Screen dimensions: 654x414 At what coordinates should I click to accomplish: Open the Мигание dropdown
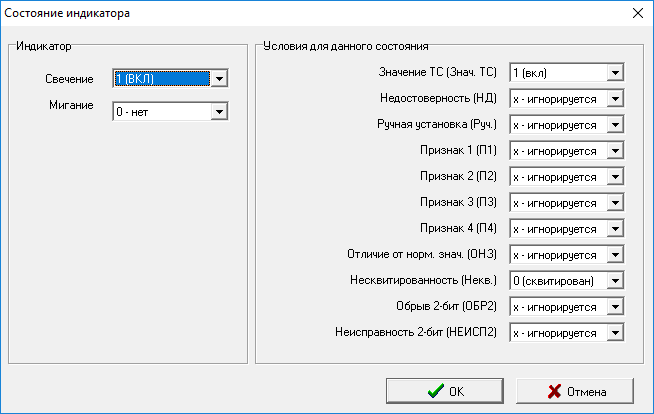pyautogui.click(x=220, y=110)
